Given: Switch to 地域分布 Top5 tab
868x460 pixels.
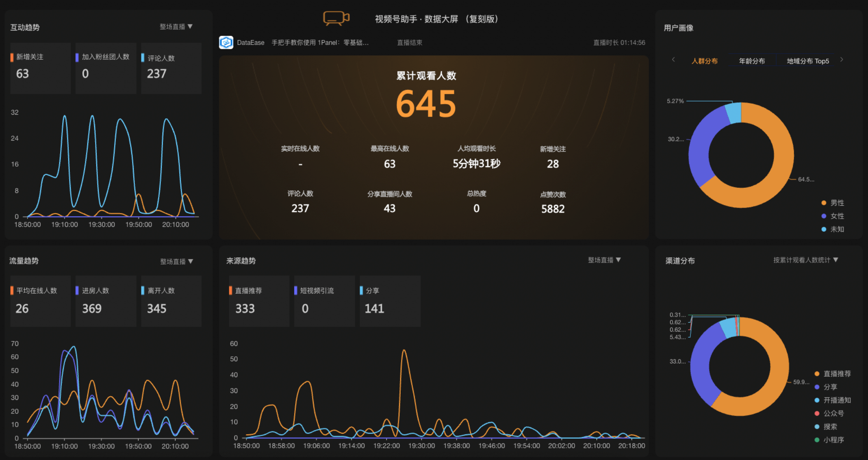Looking at the screenshot, I should [807, 61].
